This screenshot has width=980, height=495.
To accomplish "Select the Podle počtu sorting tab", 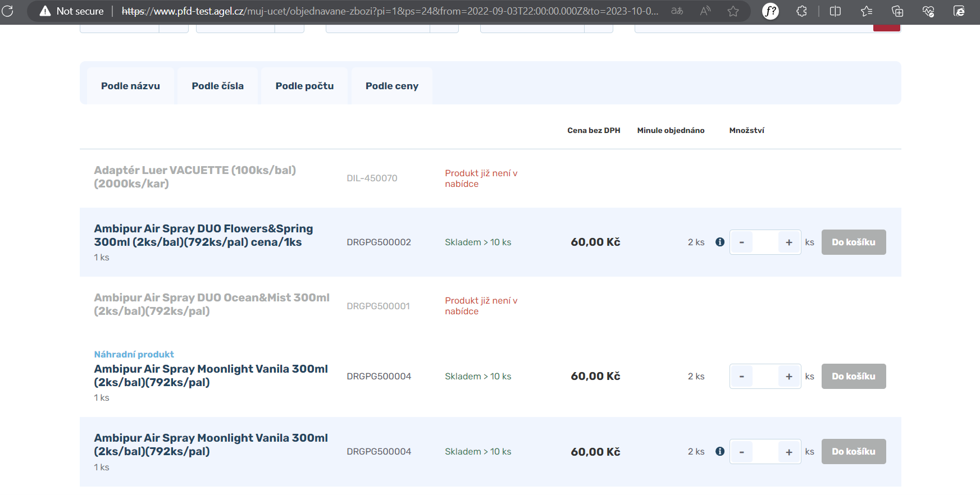I will pos(304,86).
